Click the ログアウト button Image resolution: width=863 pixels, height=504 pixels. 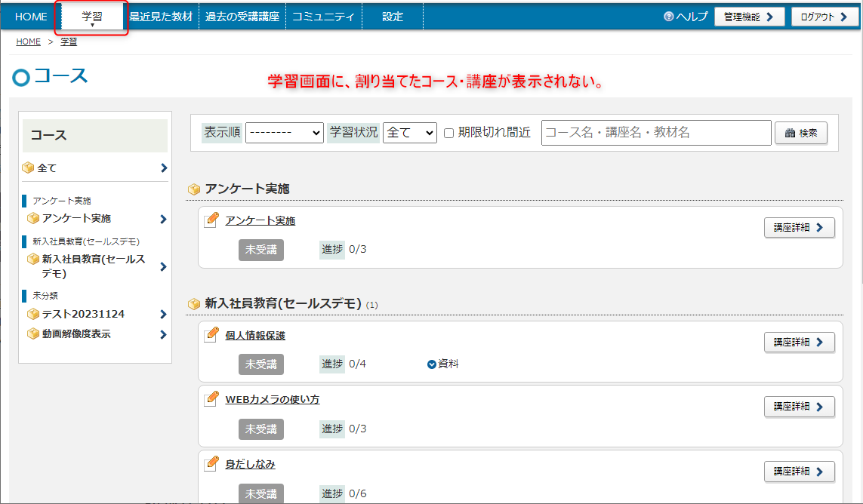824,17
